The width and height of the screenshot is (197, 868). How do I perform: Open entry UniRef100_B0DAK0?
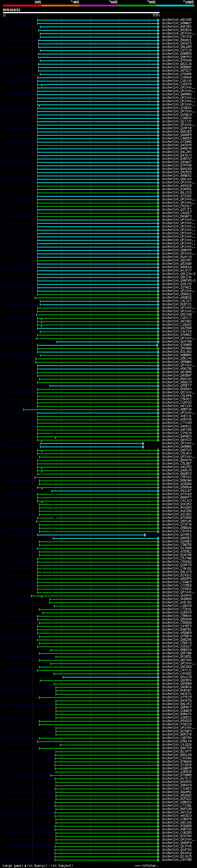(176, 389)
